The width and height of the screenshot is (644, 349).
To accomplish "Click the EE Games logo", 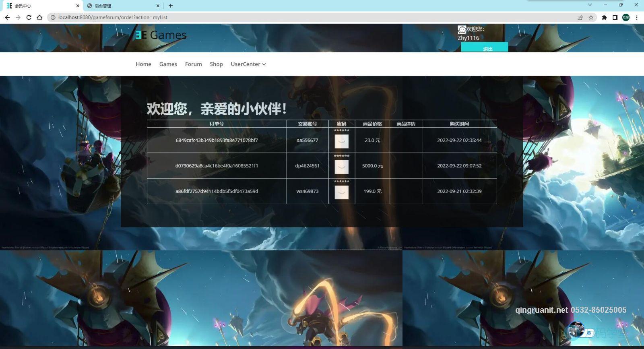I will [x=161, y=35].
